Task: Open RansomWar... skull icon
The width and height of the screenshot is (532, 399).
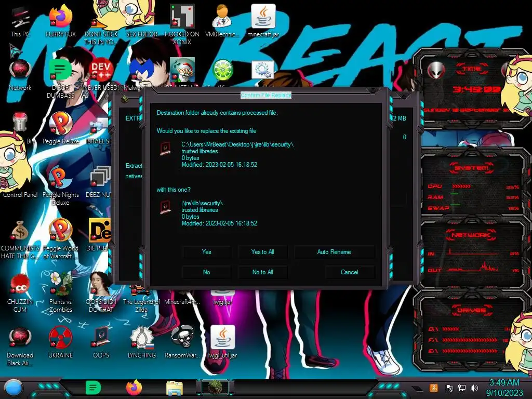Action: tap(182, 343)
